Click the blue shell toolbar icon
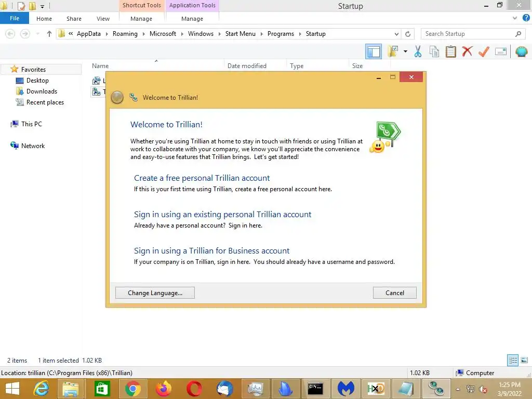 [521, 51]
